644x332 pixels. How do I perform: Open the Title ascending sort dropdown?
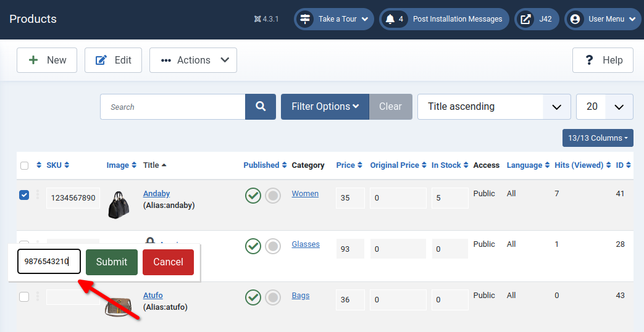[493, 107]
